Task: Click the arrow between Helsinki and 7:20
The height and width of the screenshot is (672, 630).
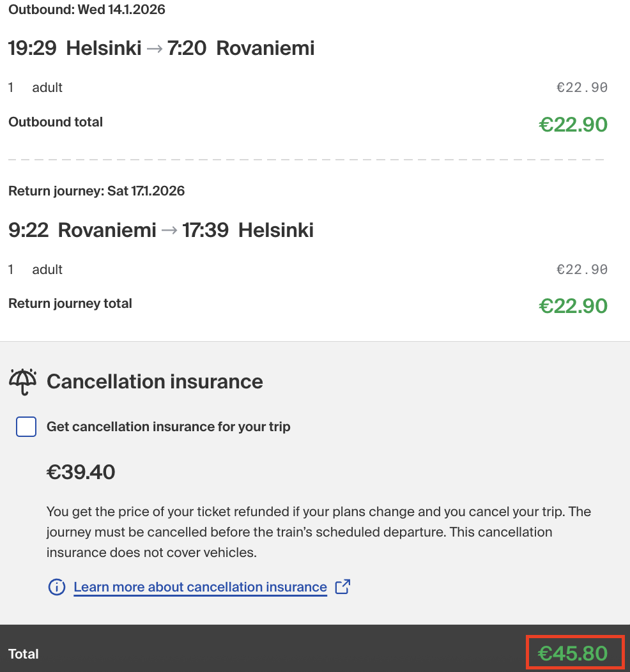Action: point(154,49)
